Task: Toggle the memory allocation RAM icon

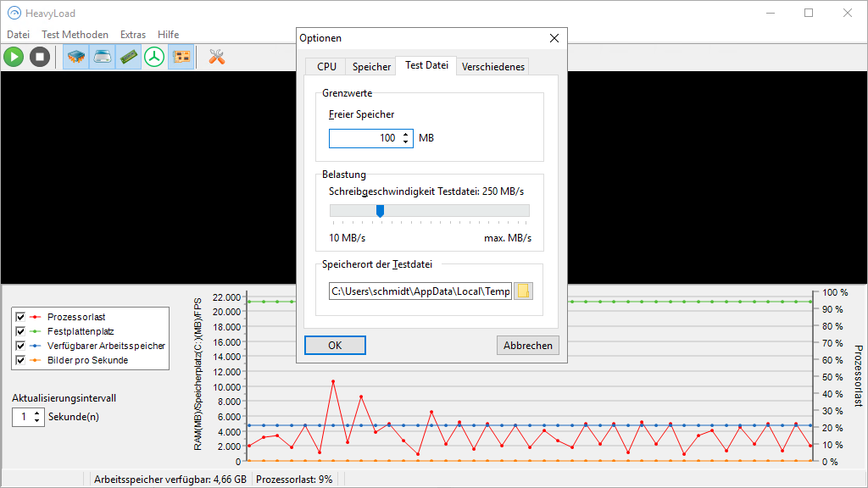Action: tap(128, 57)
